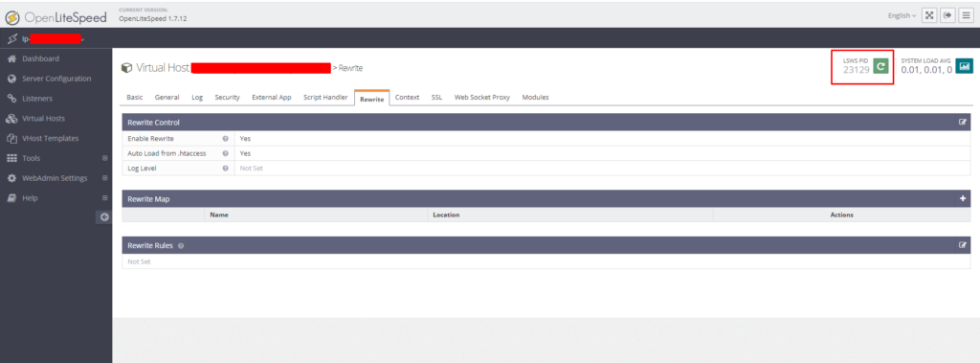Viewport: 980px width, 363px height.
Task: Switch to the Log tab
Action: click(x=197, y=98)
